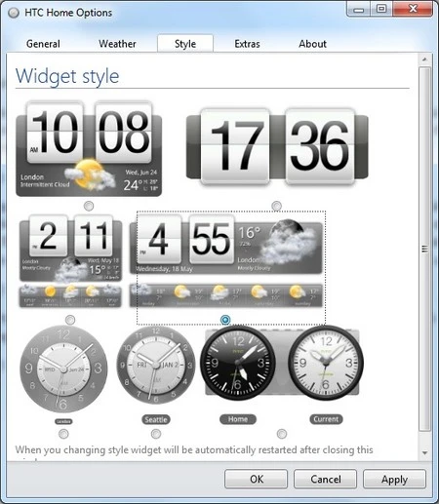Click the Seattle label badge
Screen dimensions: 439x504
156,419
